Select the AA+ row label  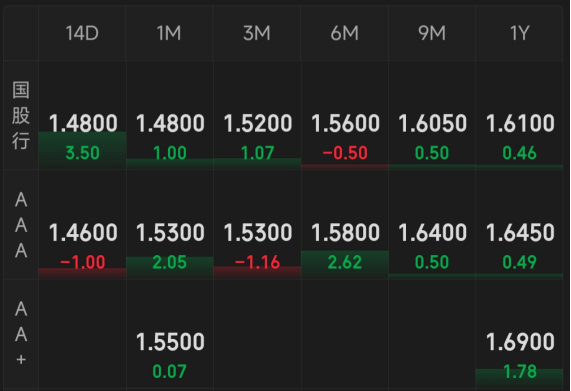point(21,334)
